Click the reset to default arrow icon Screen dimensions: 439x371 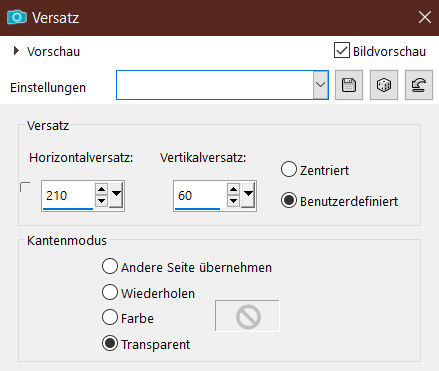419,85
